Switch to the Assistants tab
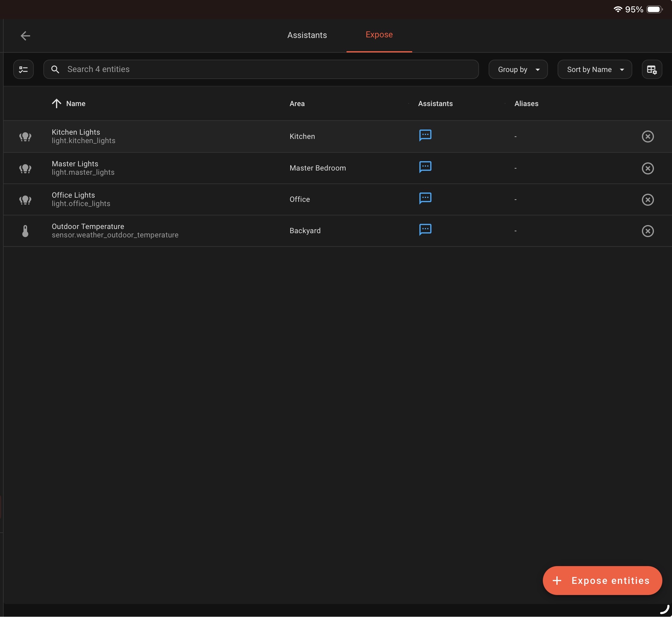672x617 pixels. (x=307, y=35)
